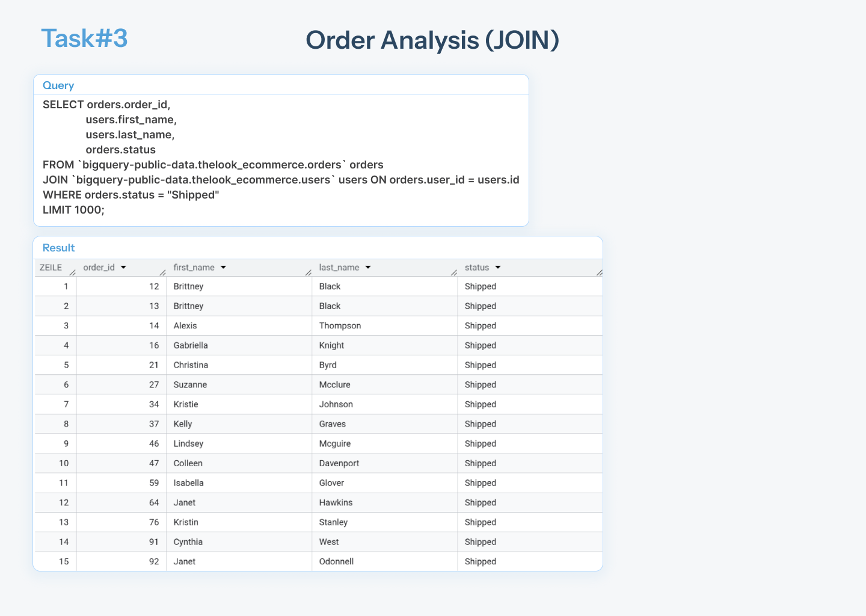866x616 pixels.
Task: Click the Task#3 heading
Action: pyautogui.click(x=84, y=38)
